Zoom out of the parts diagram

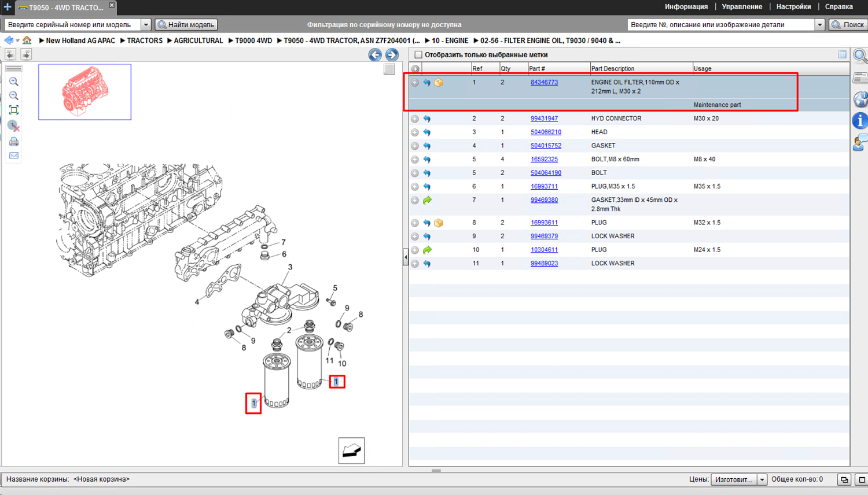14,96
